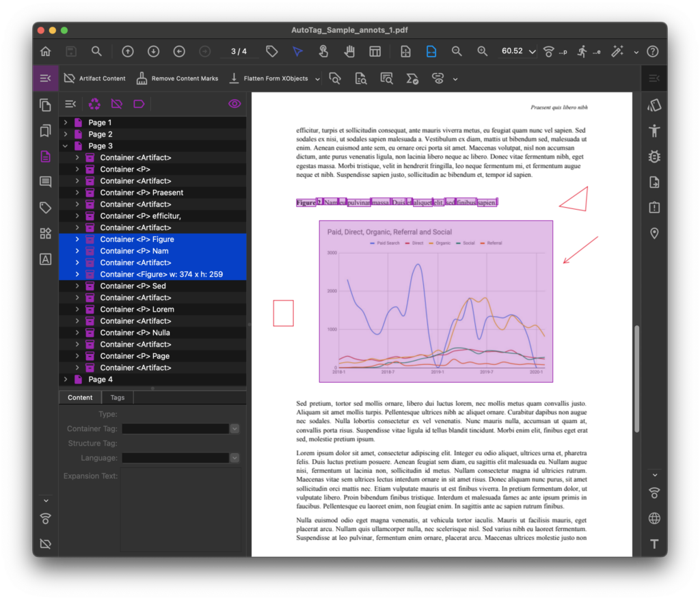The image size is (700, 600).
Task: Toggle the artifact icon in content panel toolbar
Action: [x=116, y=104]
